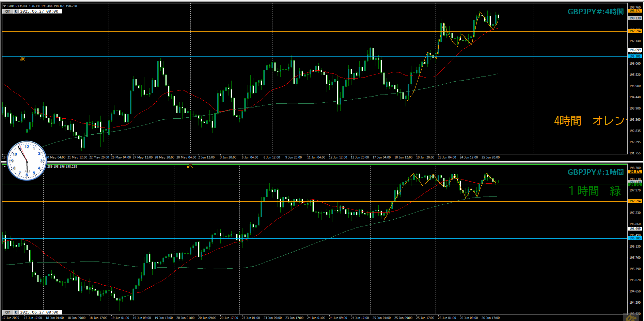Select the pencil marker atop the H1 chart
644x321 pixels.
tap(190, 166)
